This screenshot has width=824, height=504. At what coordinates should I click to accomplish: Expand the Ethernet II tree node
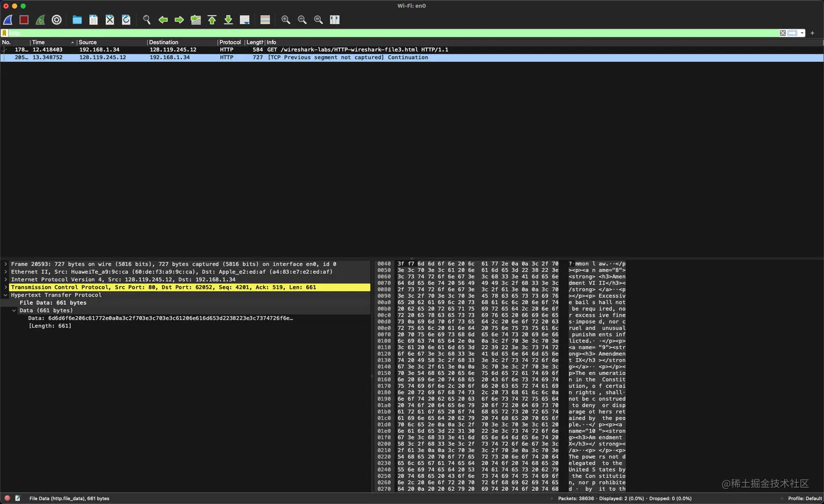pos(5,272)
